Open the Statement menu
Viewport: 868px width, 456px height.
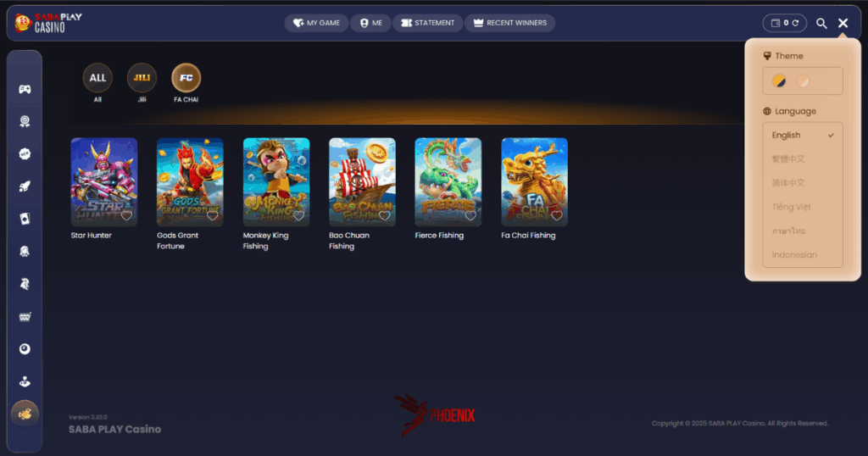pyautogui.click(x=427, y=23)
